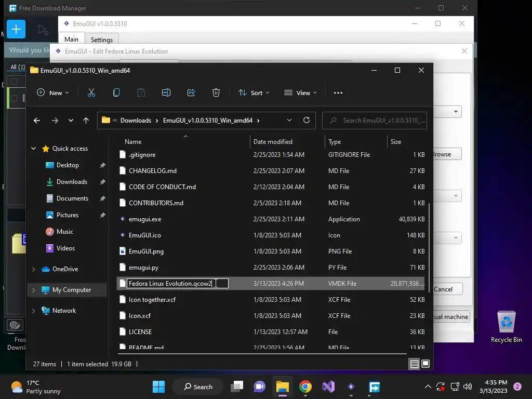Open Visual Studio from the taskbar
Viewport: 532px width, 399px height.
tap(328, 387)
